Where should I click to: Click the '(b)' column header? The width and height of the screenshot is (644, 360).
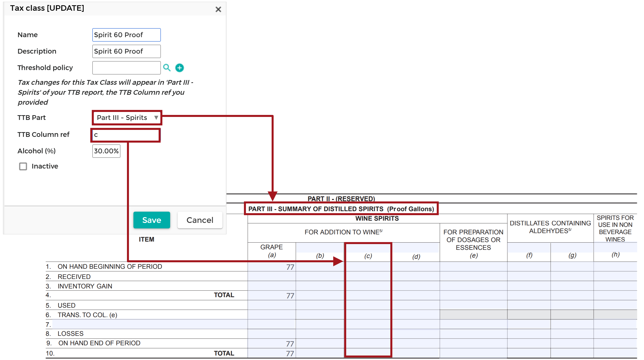(320, 256)
